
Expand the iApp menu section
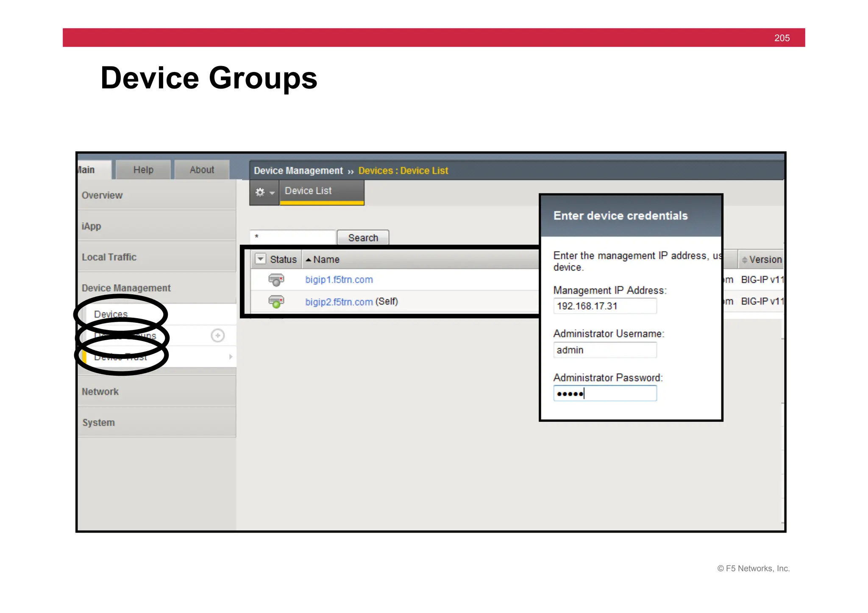pos(157,226)
